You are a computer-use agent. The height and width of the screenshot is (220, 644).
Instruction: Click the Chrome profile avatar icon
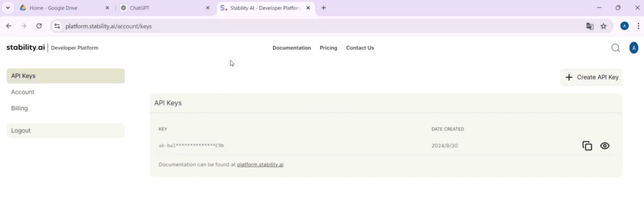tap(624, 26)
